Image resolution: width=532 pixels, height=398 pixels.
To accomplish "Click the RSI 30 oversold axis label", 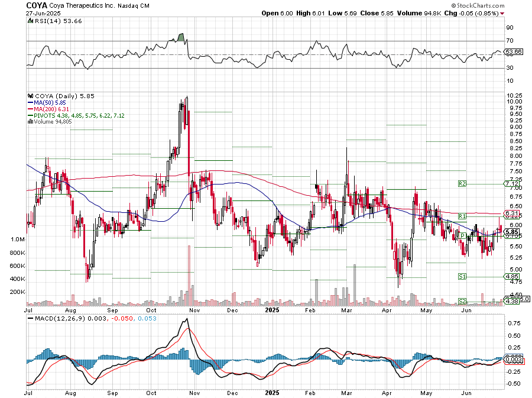I will 510,68.
